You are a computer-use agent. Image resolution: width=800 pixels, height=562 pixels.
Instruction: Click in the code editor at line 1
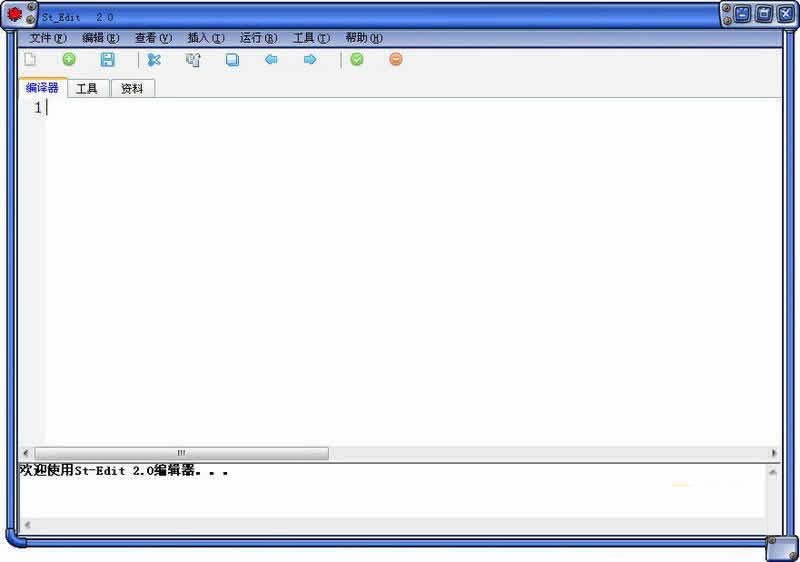tap(300, 108)
